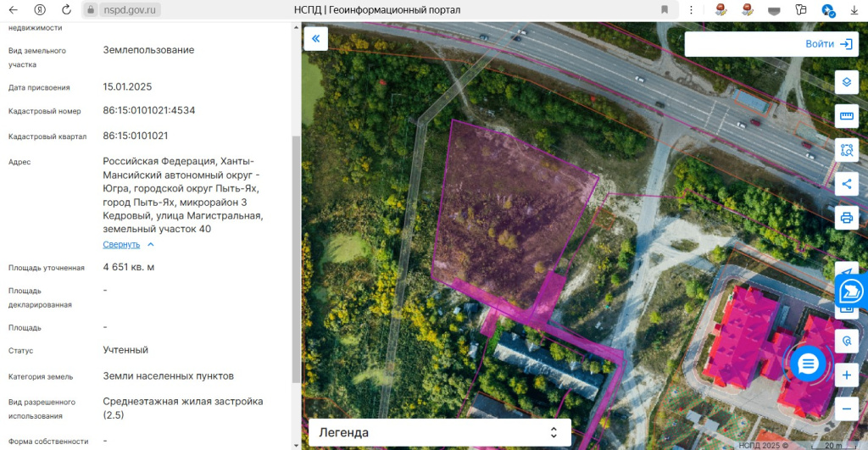868x450 pixels.
Task: Reload the page with the refresh icon
Action: (66, 9)
